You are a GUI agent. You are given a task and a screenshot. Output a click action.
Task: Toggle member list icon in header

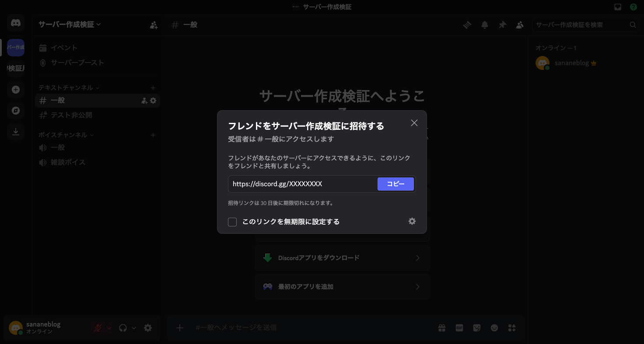[x=520, y=25]
